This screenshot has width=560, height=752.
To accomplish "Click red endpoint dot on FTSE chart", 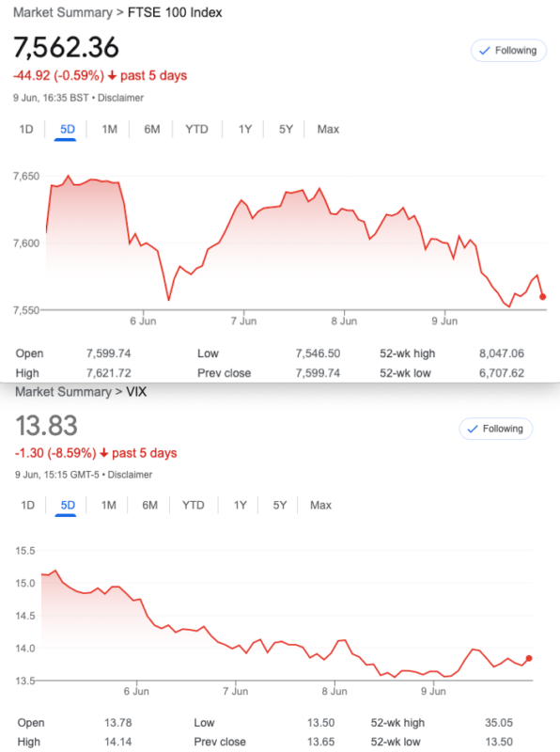I will pyautogui.click(x=543, y=297).
